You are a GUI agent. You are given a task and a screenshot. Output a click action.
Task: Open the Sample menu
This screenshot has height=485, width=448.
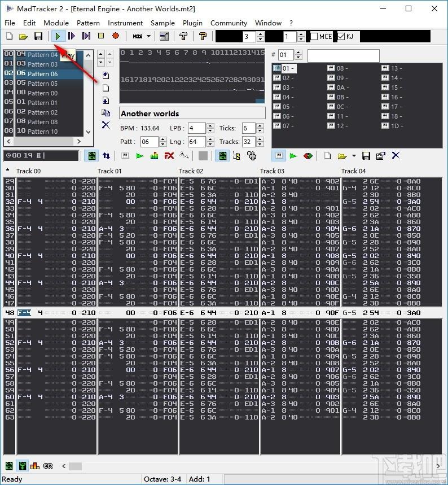(x=162, y=23)
